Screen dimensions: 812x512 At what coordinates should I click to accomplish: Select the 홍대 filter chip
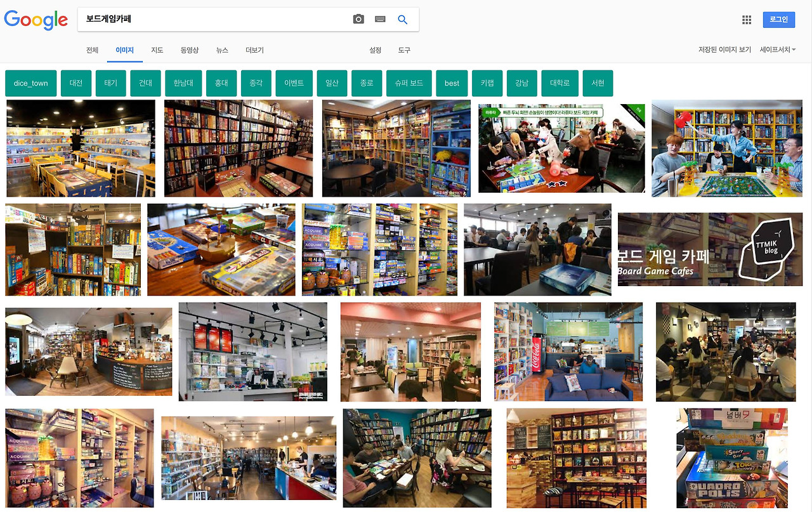point(221,83)
